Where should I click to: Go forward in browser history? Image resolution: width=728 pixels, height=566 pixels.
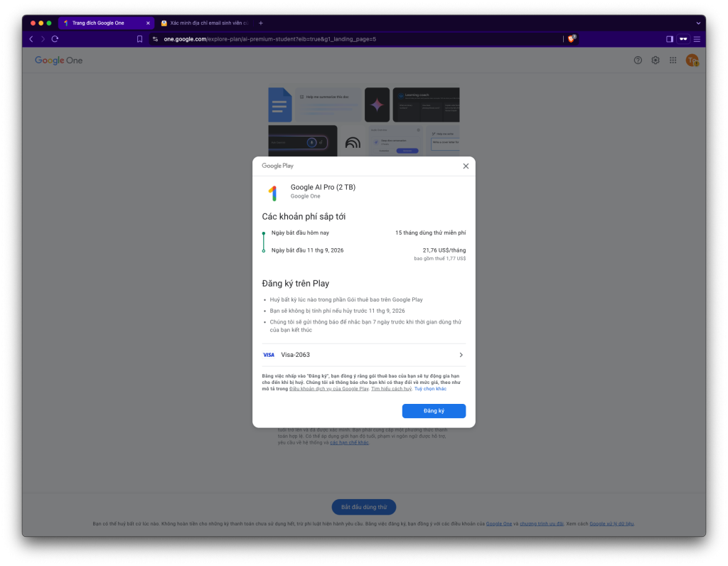click(x=43, y=39)
